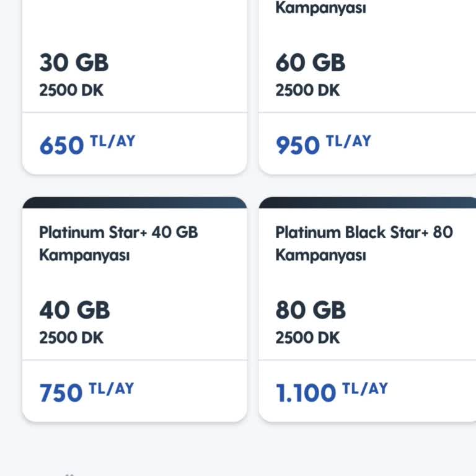476x476 pixels.
Task: Click the TL/AY unit beside 950
Action: tap(348, 141)
